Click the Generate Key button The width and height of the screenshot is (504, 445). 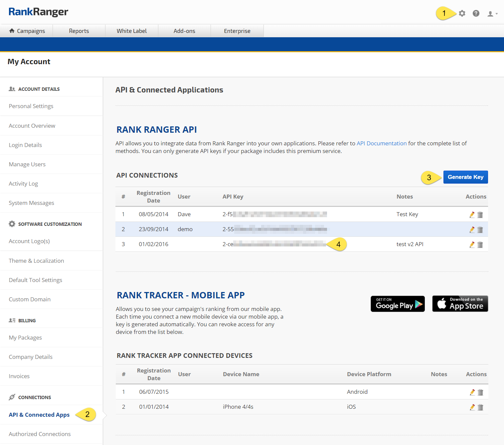465,177
